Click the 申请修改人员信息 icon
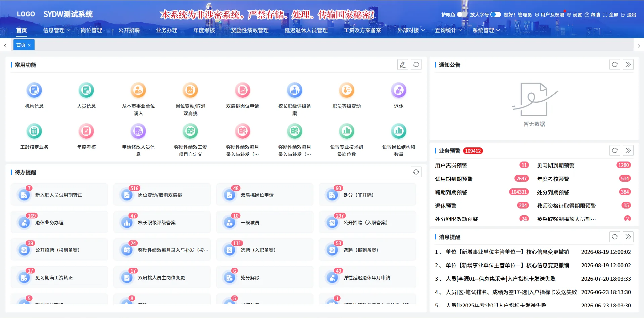The height and width of the screenshot is (318, 644). [x=138, y=131]
